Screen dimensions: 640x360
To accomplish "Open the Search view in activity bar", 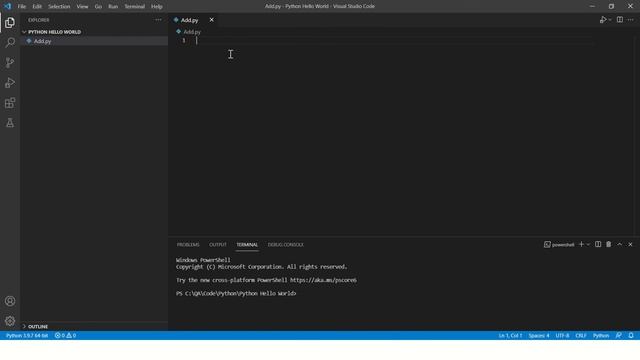I will coord(10,42).
